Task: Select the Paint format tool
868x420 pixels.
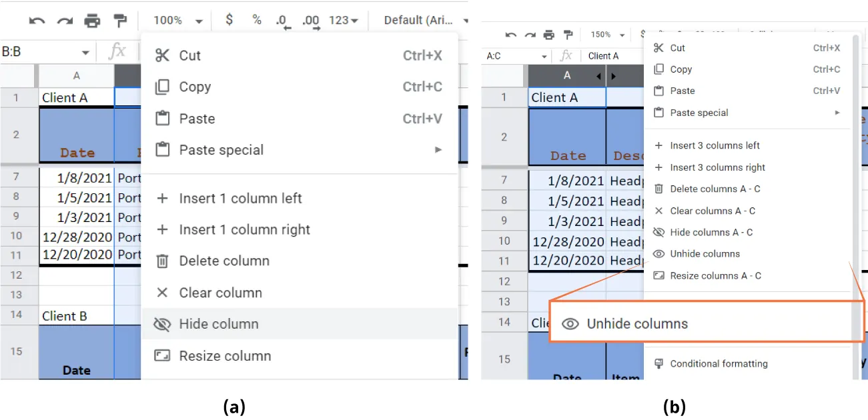Action: tap(121, 21)
